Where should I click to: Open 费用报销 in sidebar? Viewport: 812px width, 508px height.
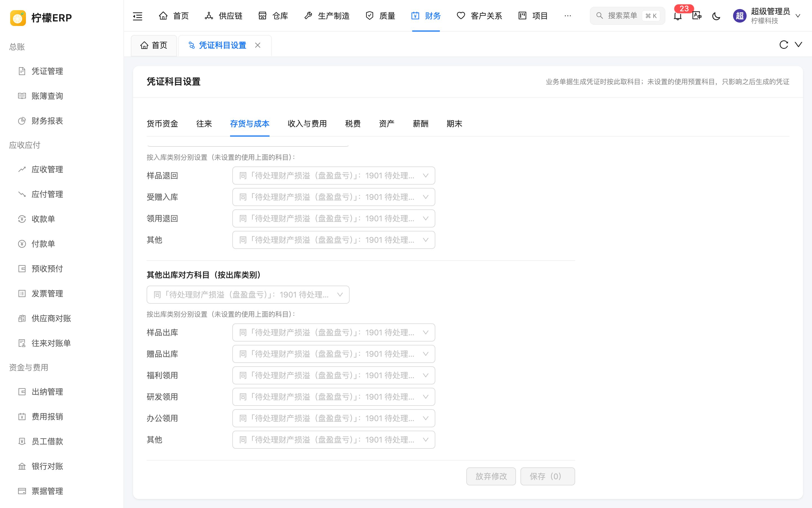coord(47,417)
